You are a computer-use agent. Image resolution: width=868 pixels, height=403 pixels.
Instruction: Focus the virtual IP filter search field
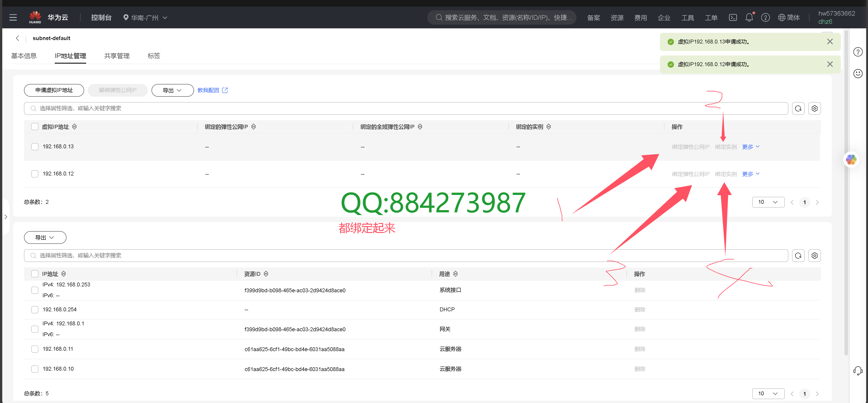[406, 109]
